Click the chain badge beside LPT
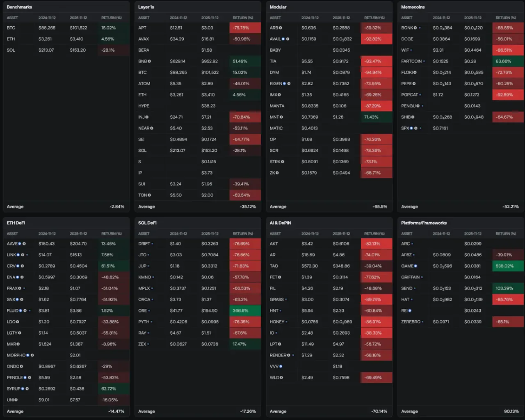Image resolution: width=525 pixels, height=420 pixels. tap(279, 344)
